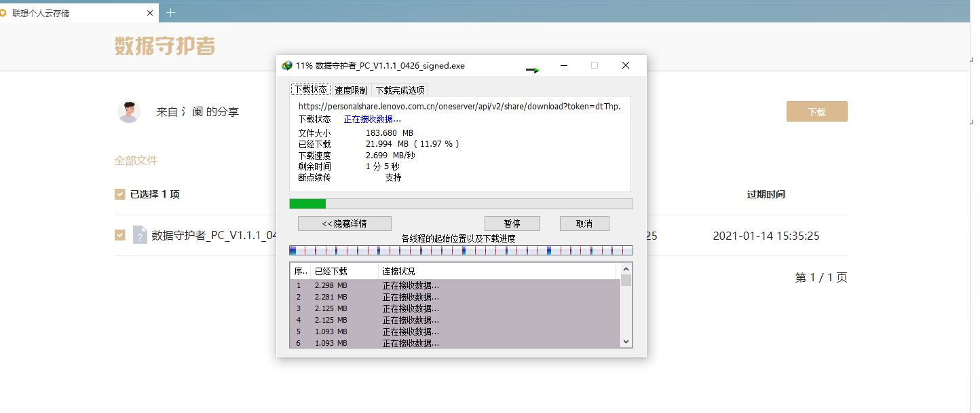This screenshot has height=413, width=980.
Task: Click the thread segments progress strip
Action: (461, 251)
